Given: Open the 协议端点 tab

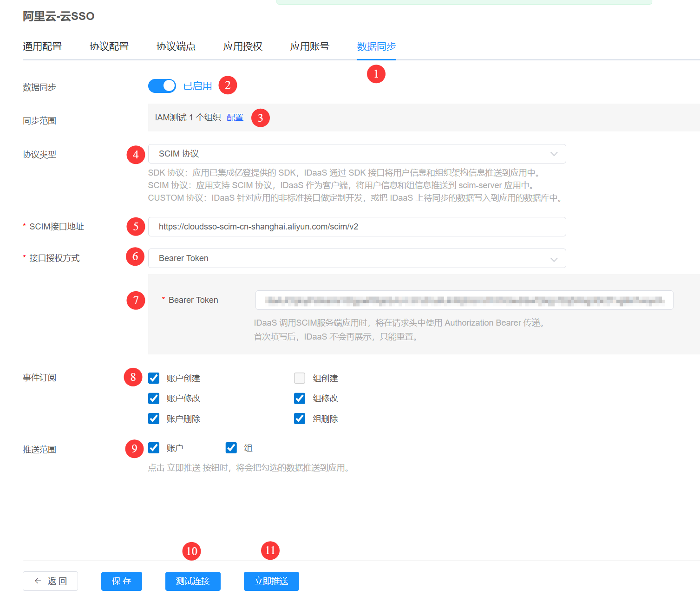Looking at the screenshot, I should click(176, 46).
